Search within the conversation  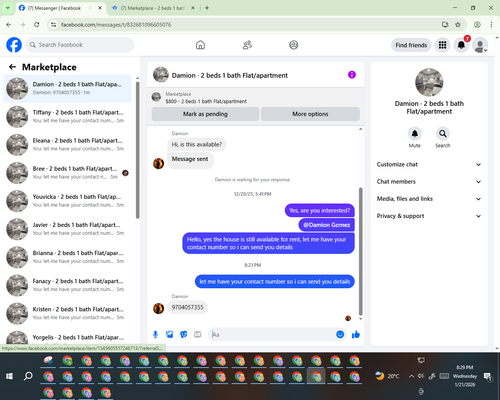(443, 134)
